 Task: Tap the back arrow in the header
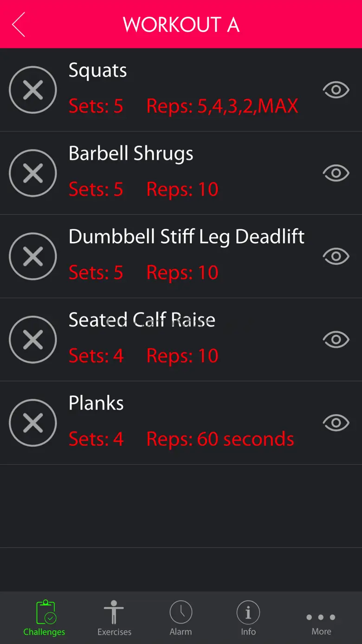[x=19, y=24]
